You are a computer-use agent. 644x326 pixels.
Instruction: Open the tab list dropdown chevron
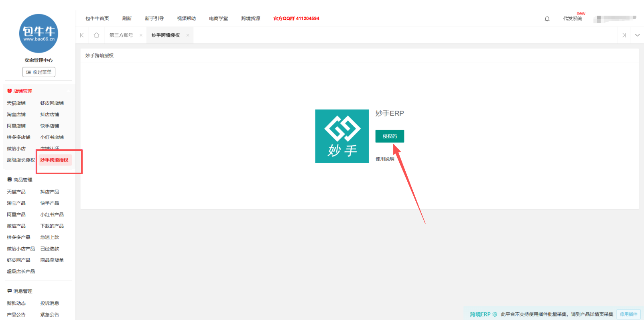(x=637, y=35)
